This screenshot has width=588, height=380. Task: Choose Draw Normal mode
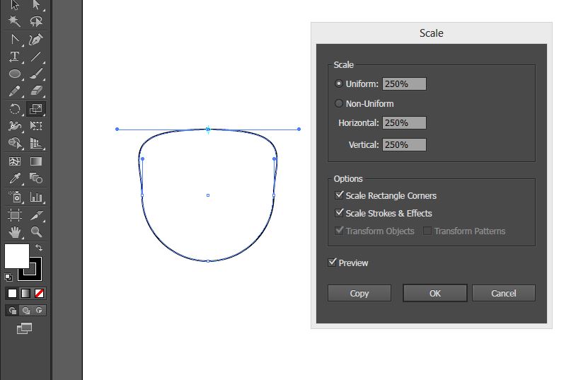12,310
